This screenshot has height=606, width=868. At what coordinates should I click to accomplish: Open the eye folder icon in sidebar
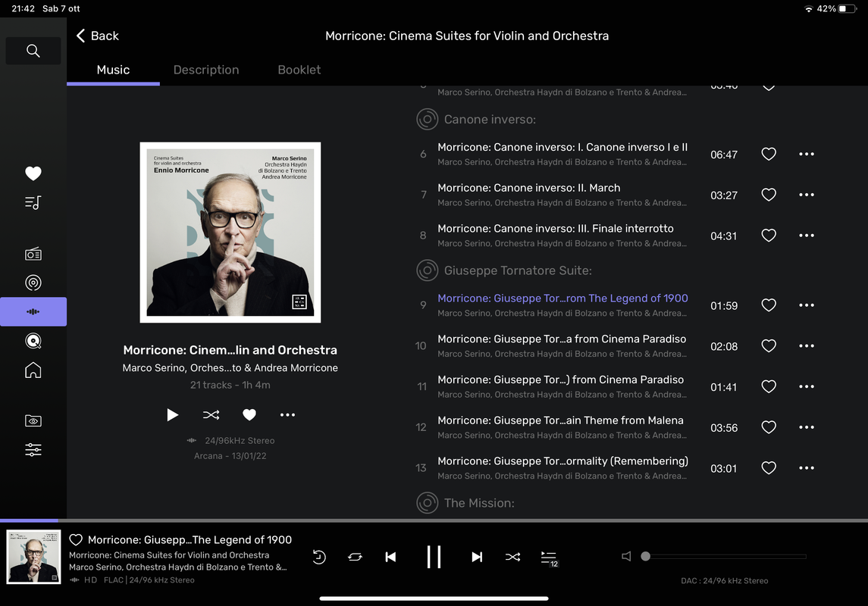(33, 421)
